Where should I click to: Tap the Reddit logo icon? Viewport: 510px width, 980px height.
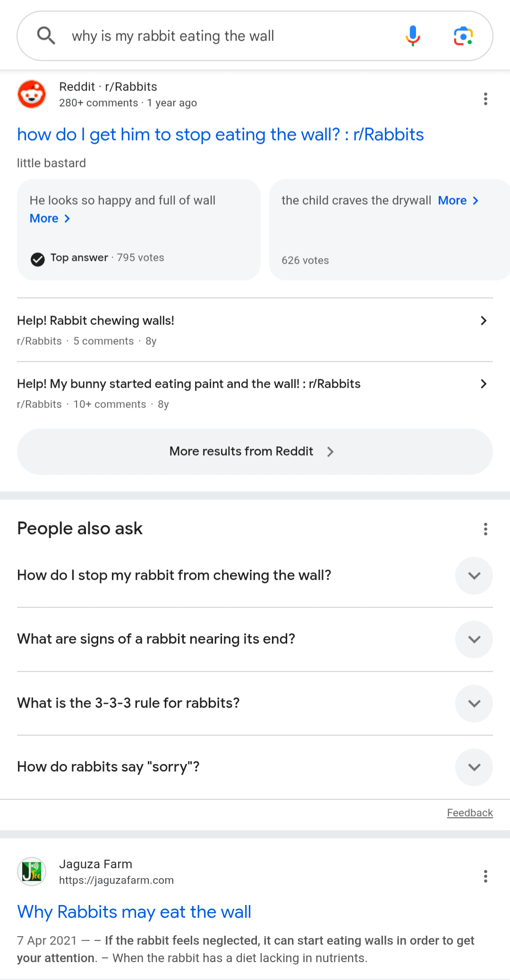pyautogui.click(x=32, y=94)
